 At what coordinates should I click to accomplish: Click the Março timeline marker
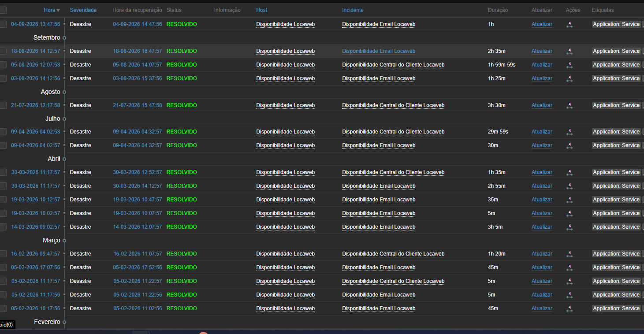64,241
